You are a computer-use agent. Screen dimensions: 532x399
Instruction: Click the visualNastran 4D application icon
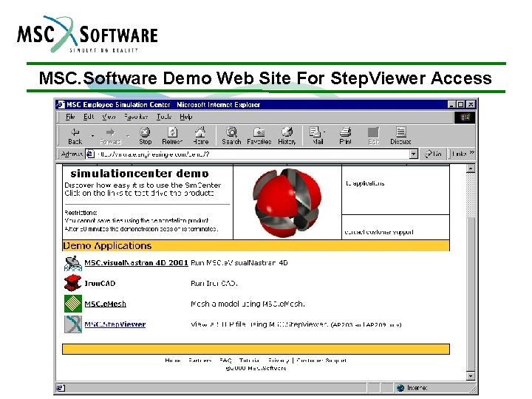(73, 263)
